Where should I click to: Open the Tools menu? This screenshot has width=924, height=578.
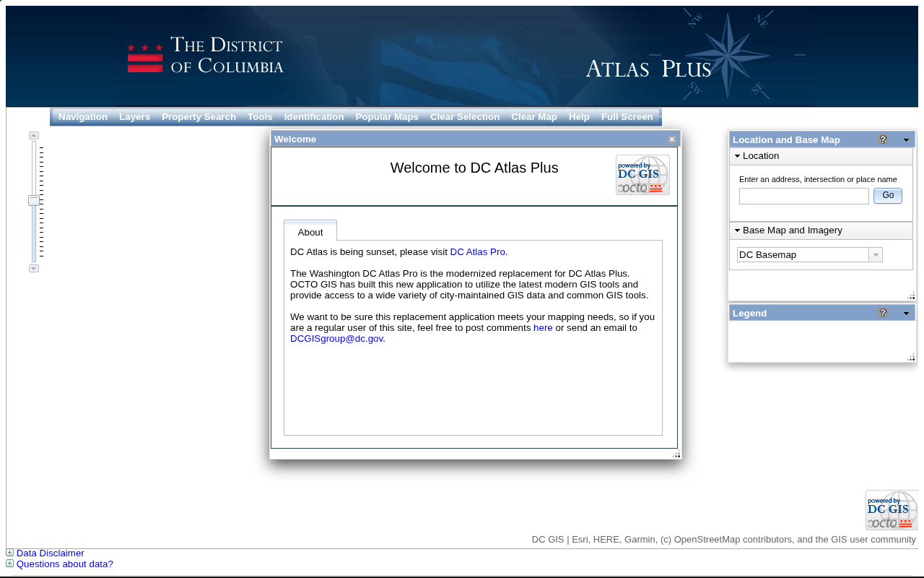(x=260, y=117)
